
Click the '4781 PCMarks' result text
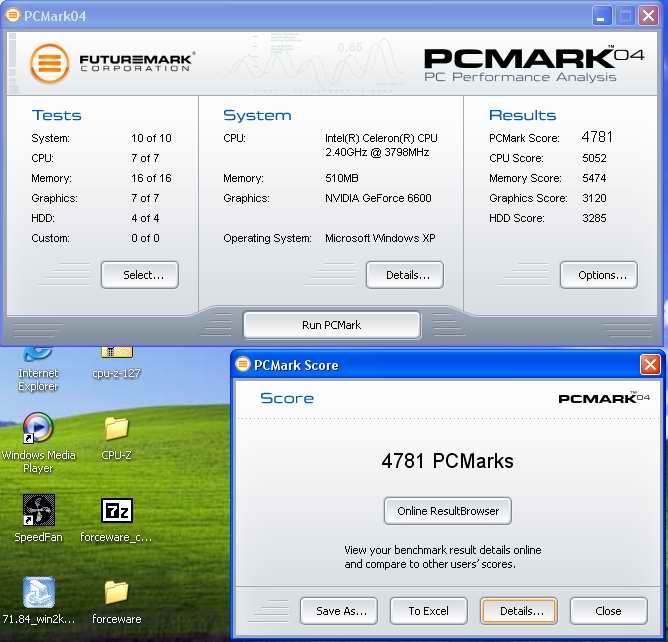click(447, 461)
